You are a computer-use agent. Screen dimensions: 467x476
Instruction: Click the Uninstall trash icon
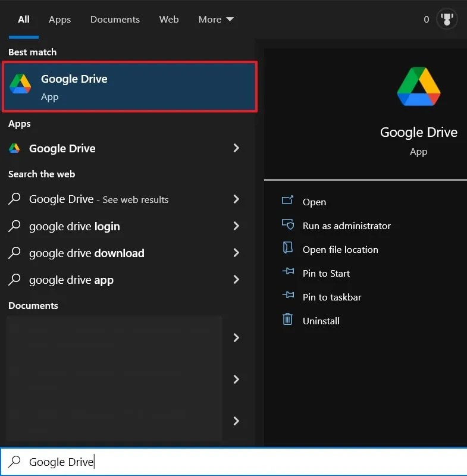point(287,320)
